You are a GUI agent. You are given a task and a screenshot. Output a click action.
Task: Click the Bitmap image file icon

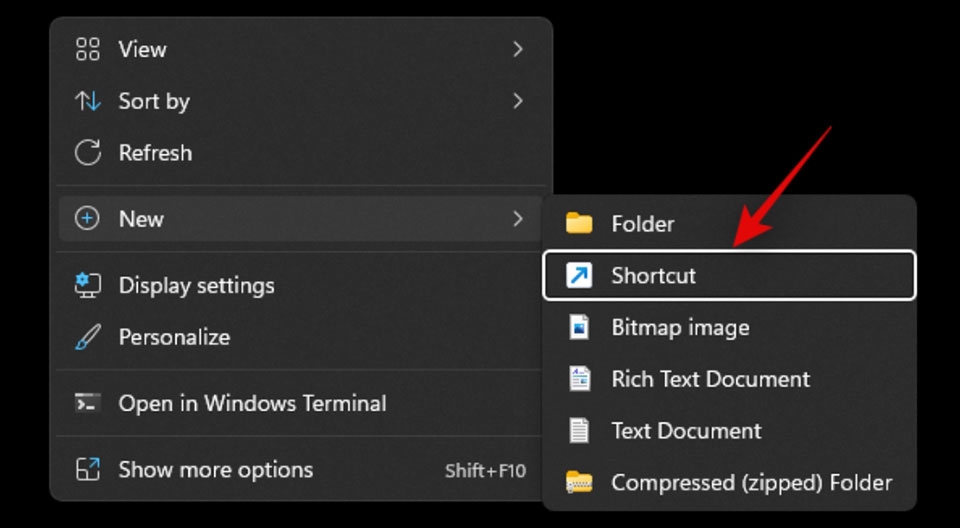[x=579, y=327]
